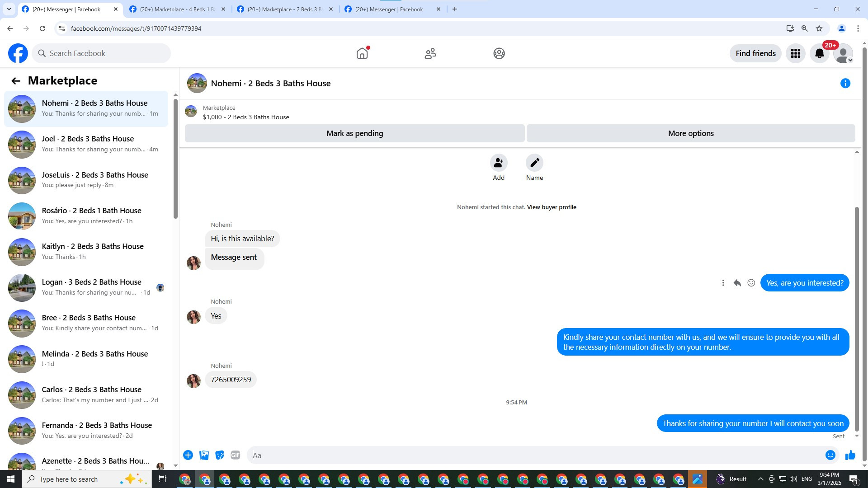Viewport: 868px width, 488px height.
Task: Click Nohemi's avatar beside the phone number
Action: [193, 381]
